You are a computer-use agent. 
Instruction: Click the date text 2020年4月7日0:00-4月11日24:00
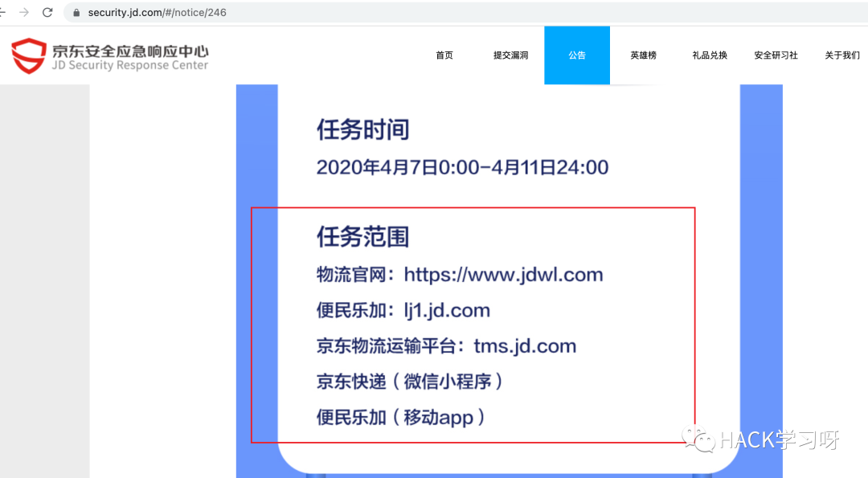[462, 167]
